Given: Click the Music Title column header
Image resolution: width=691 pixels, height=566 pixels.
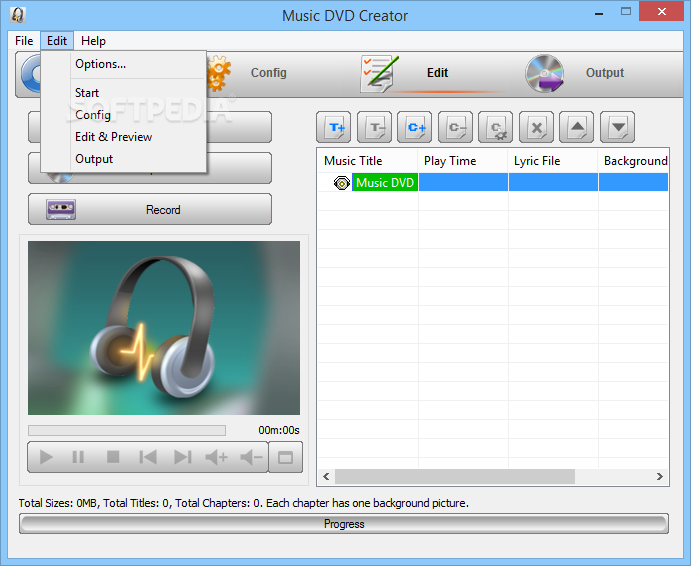Looking at the screenshot, I should click(x=367, y=161).
